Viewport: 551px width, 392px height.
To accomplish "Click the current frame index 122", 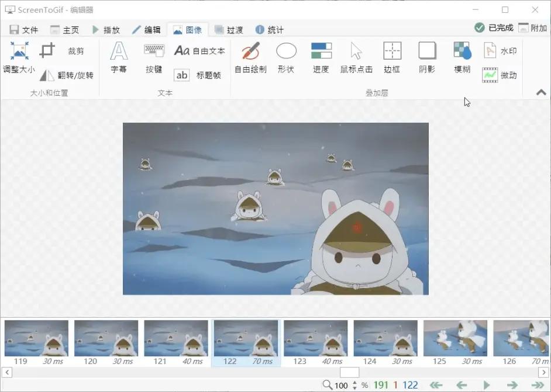I will point(410,386).
